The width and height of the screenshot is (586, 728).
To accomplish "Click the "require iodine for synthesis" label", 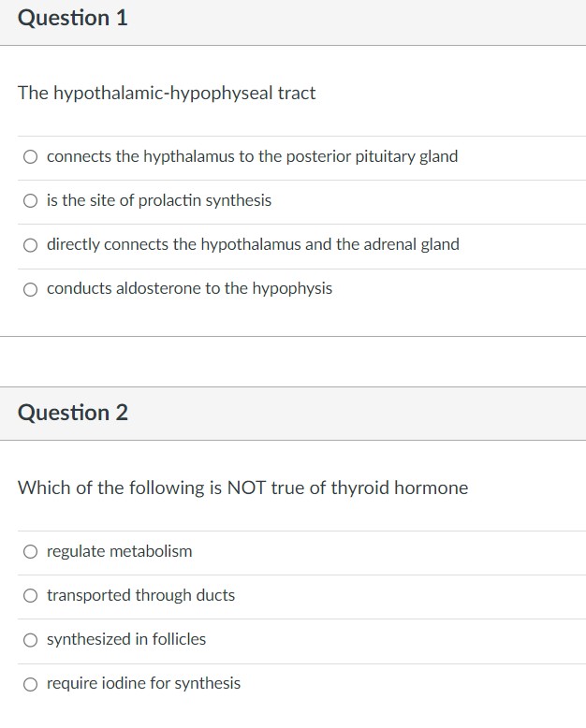I will [143, 683].
